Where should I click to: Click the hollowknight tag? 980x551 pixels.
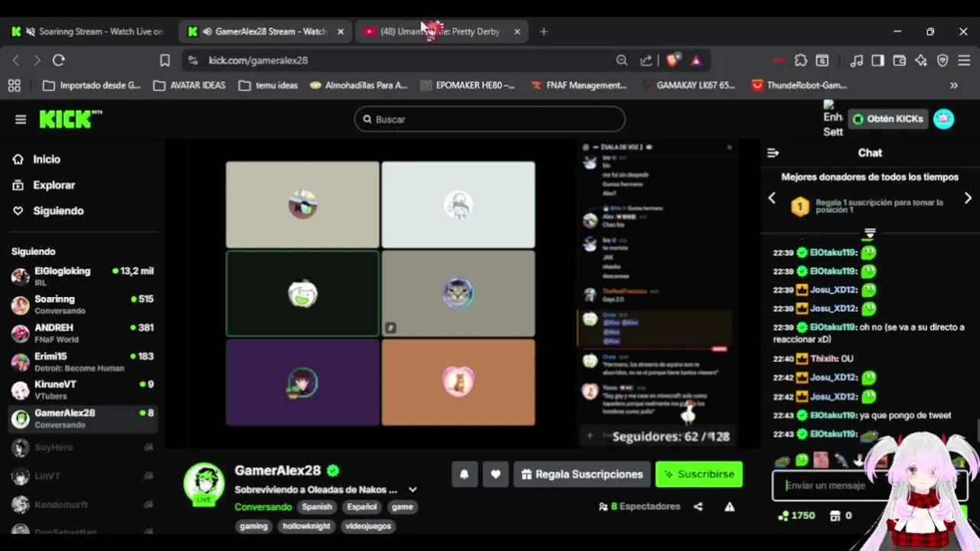tap(306, 526)
